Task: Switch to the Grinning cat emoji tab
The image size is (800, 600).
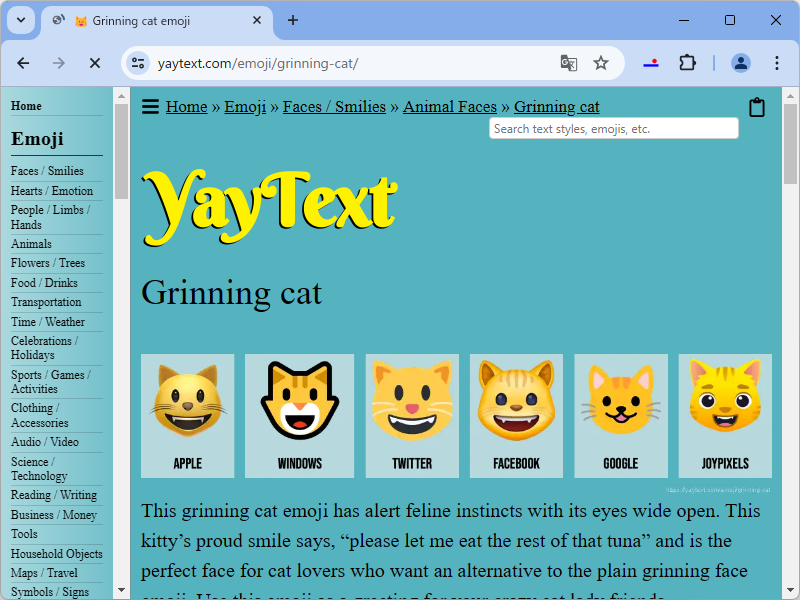Action: point(150,20)
